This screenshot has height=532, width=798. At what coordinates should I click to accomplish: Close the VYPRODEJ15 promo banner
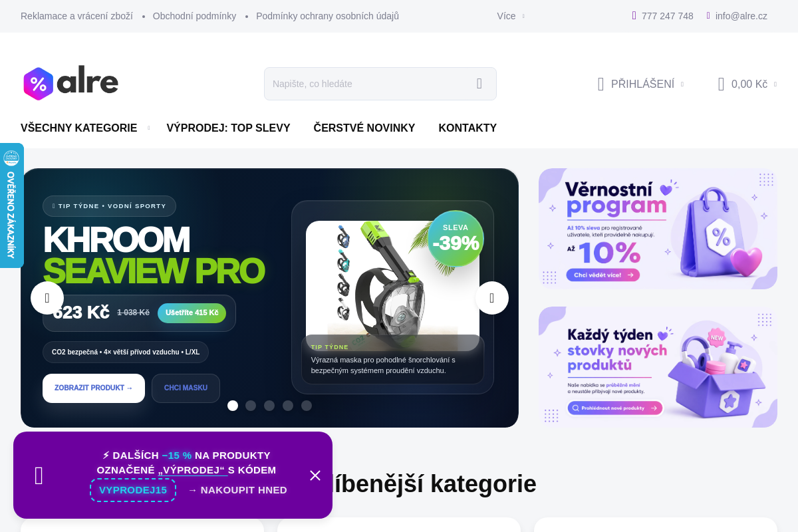(x=315, y=475)
